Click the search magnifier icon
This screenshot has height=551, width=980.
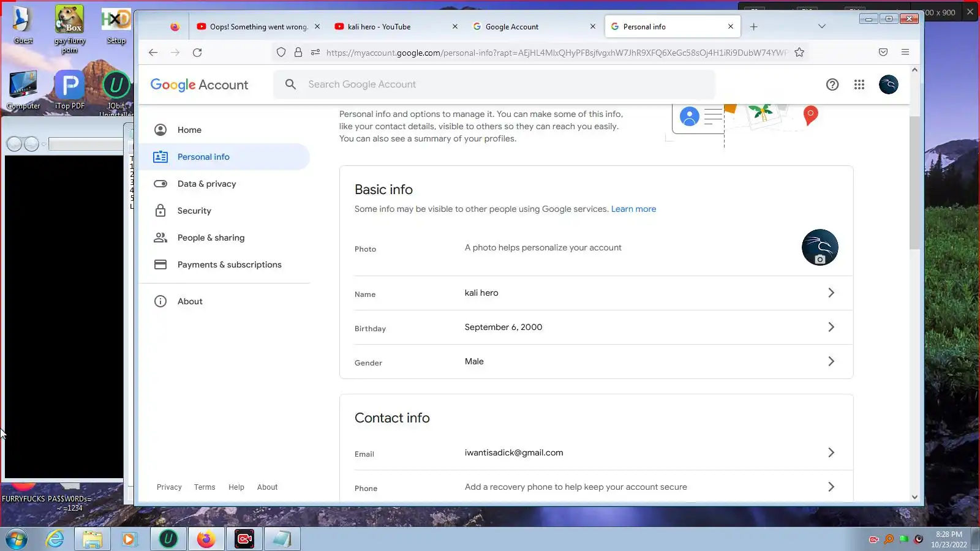click(x=291, y=84)
